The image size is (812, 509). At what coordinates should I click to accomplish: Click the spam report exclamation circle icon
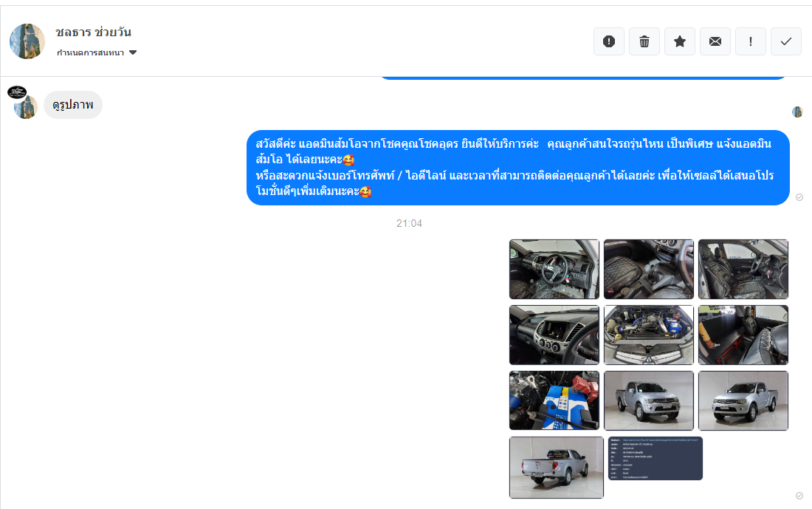tap(609, 41)
